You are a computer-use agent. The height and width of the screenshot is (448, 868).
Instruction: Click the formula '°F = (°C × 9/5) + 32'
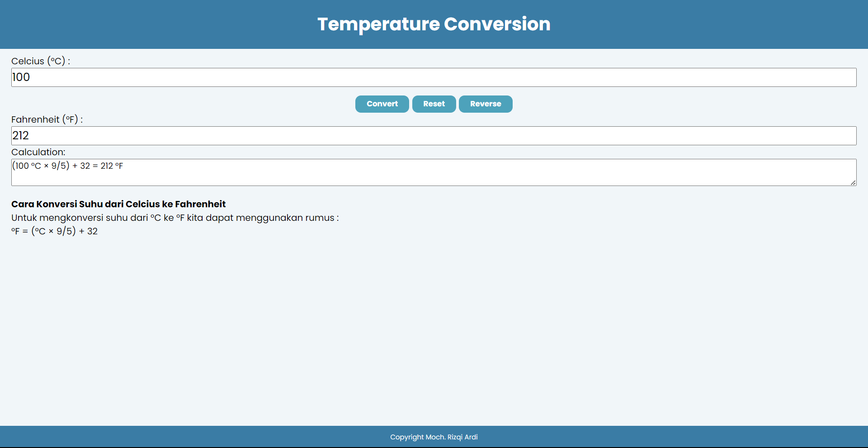click(54, 231)
